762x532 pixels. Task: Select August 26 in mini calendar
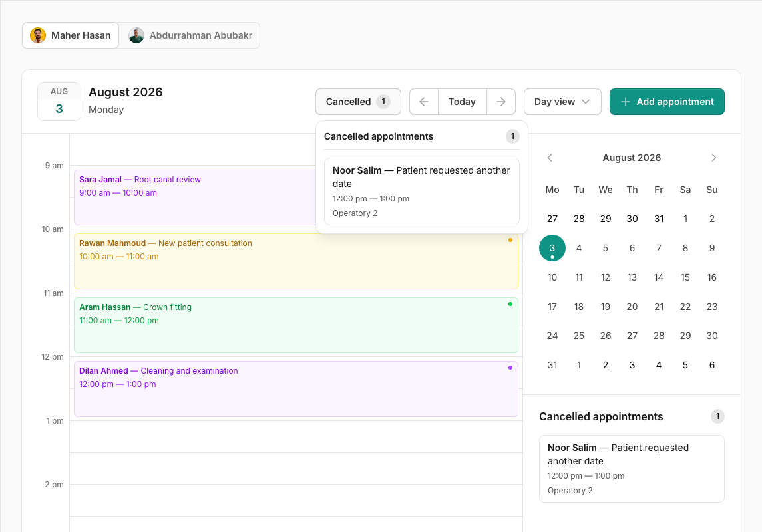click(x=606, y=336)
